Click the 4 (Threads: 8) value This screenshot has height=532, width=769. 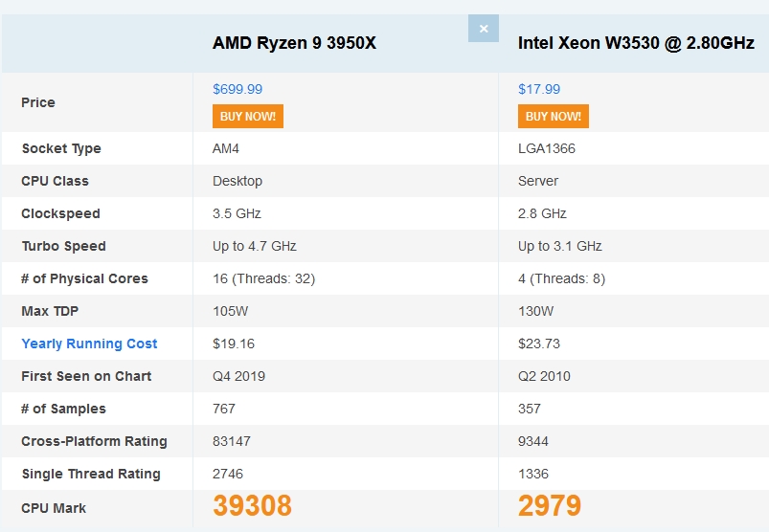click(561, 278)
